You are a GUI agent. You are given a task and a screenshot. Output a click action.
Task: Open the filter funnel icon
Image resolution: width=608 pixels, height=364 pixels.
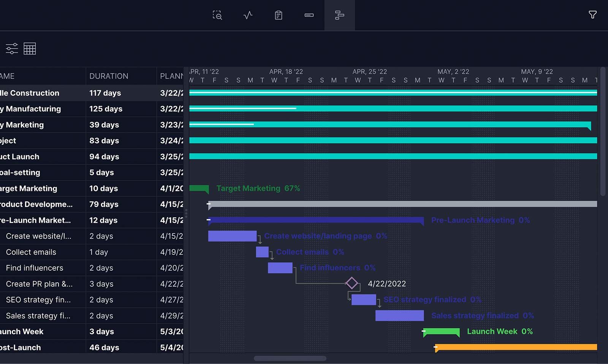tap(592, 15)
